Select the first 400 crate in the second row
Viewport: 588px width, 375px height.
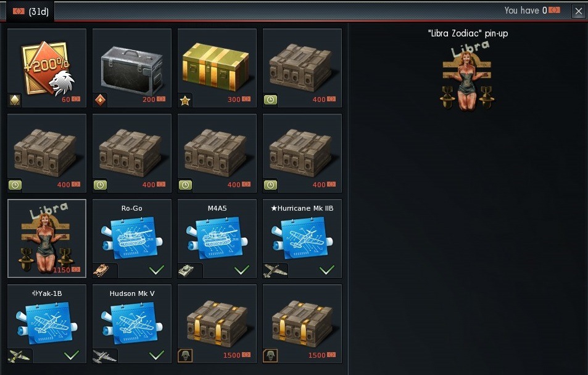click(x=47, y=153)
